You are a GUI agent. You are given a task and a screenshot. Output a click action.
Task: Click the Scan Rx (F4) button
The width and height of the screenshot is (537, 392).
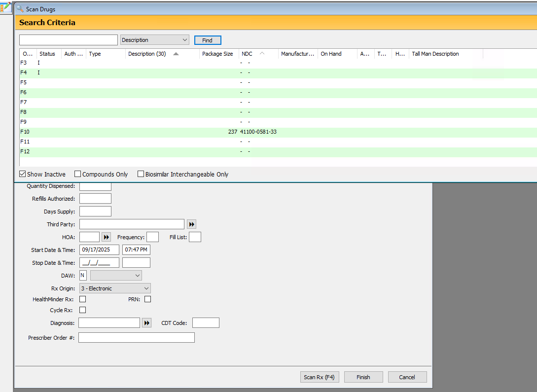pos(319,377)
